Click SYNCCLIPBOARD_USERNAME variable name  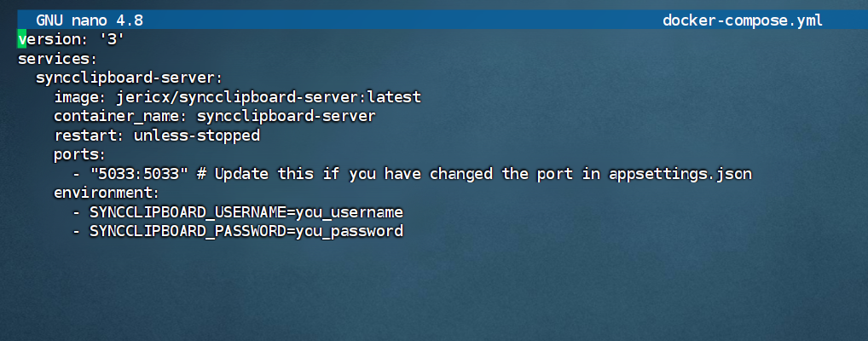click(188, 212)
